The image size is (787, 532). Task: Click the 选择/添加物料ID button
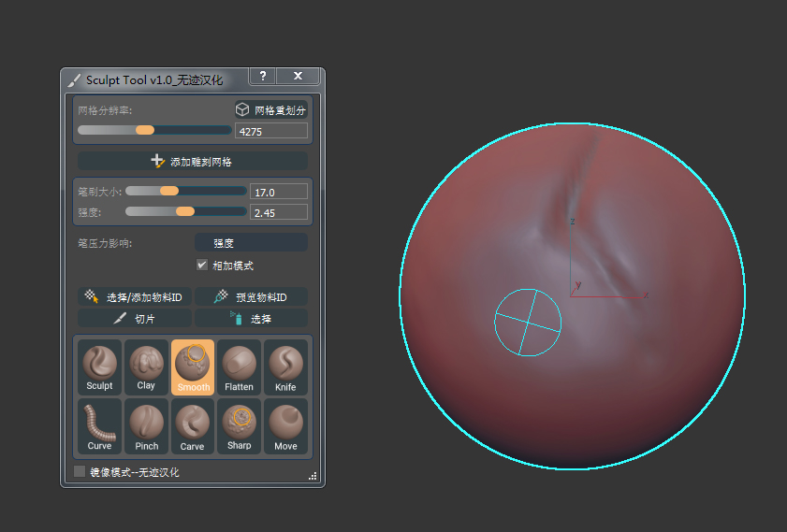click(x=135, y=297)
